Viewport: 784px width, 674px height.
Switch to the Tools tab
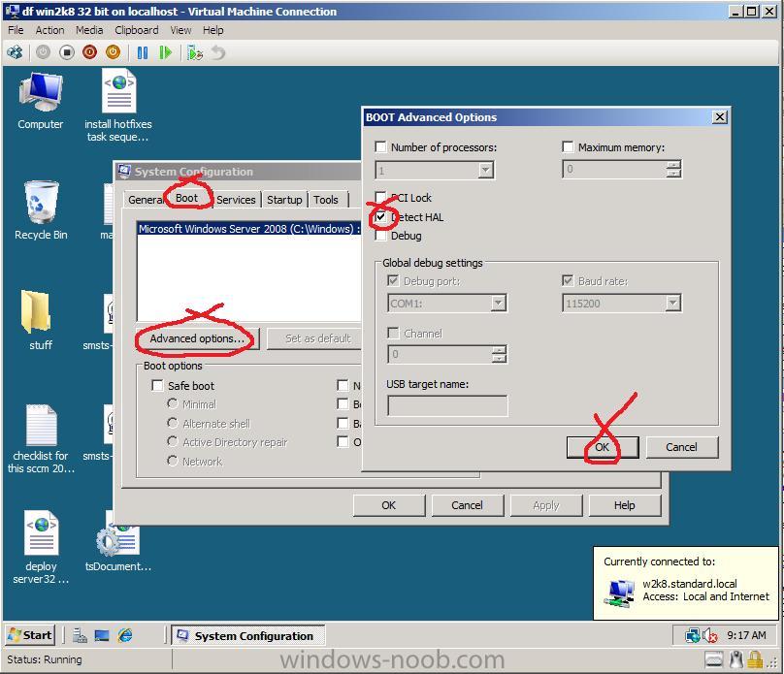coord(326,200)
